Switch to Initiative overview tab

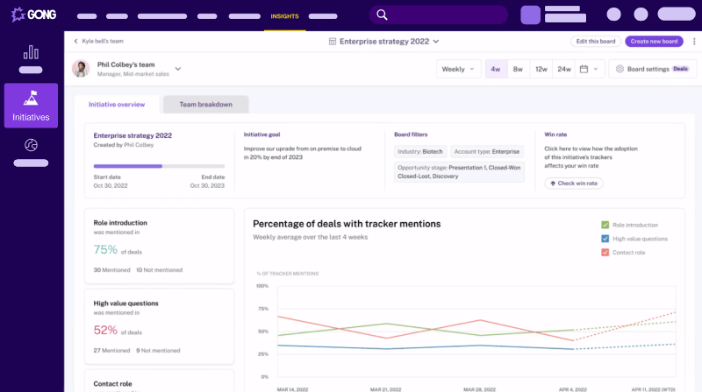(x=116, y=104)
